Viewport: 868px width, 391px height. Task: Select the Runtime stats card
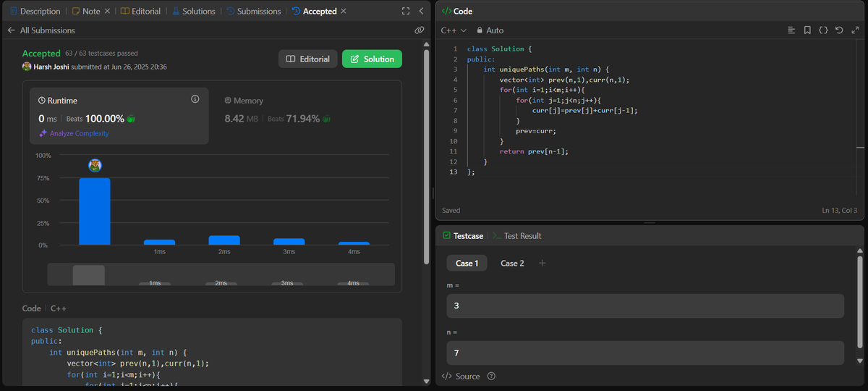click(119, 116)
